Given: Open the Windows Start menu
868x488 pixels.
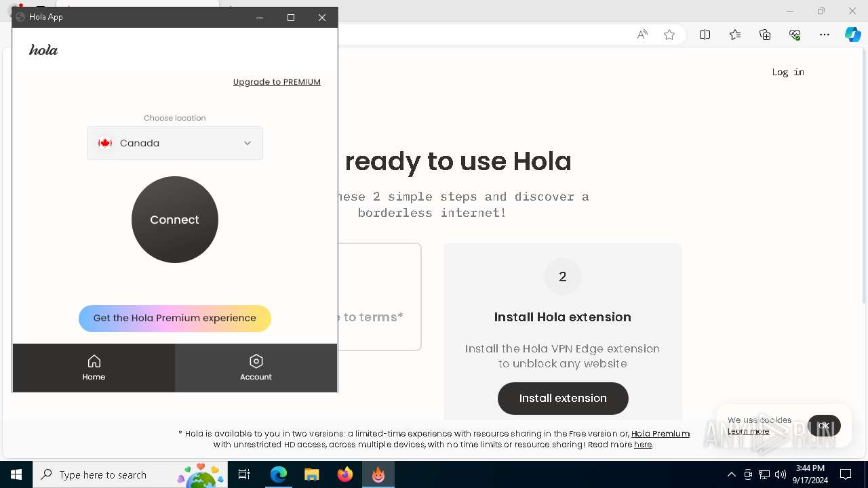Looking at the screenshot, I should click(x=16, y=474).
